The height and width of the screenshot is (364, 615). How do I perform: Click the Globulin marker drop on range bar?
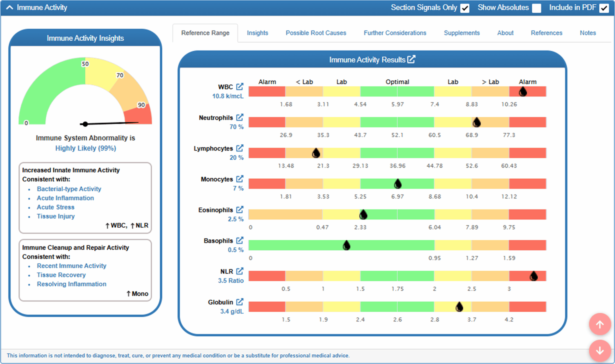(x=459, y=307)
